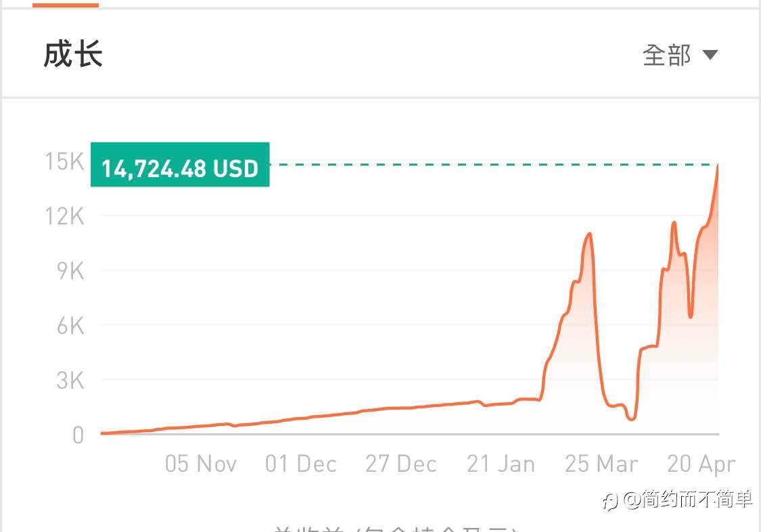Click the 05 Nov date axis label
761x532 pixels.
click(x=201, y=464)
